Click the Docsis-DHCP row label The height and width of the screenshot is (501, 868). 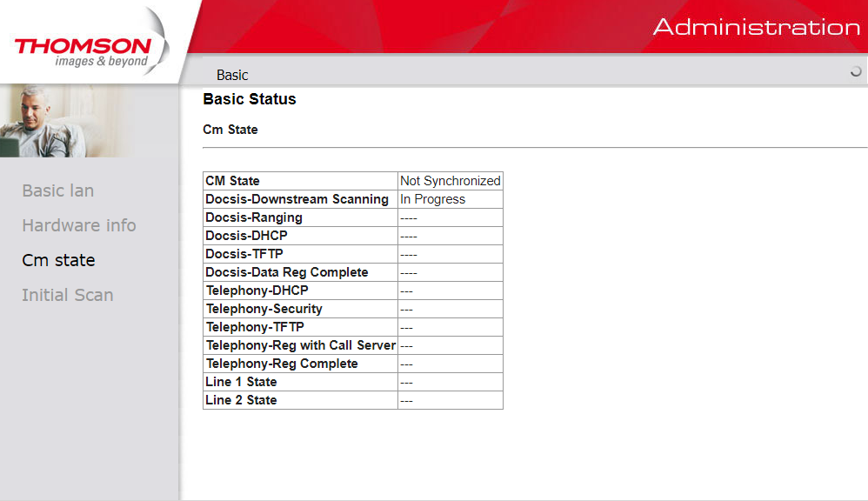246,236
